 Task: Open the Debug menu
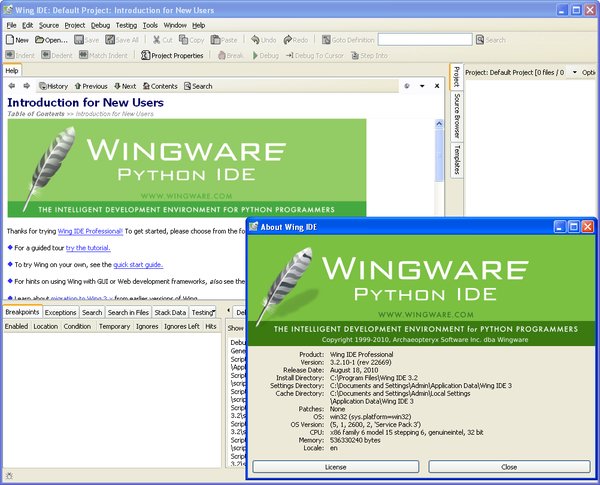click(x=100, y=24)
